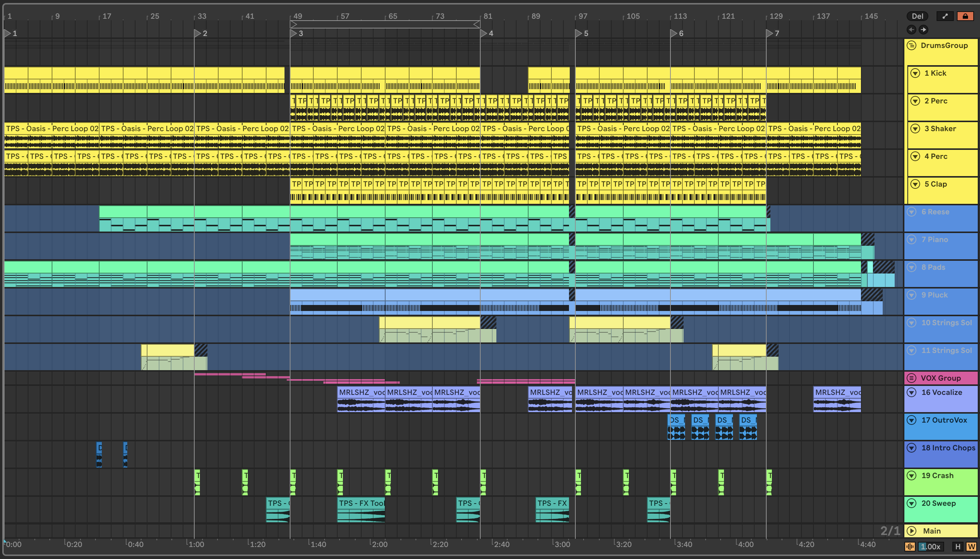Unfold the 17 OutroVox track
The image size is (980, 559).
(x=912, y=420)
